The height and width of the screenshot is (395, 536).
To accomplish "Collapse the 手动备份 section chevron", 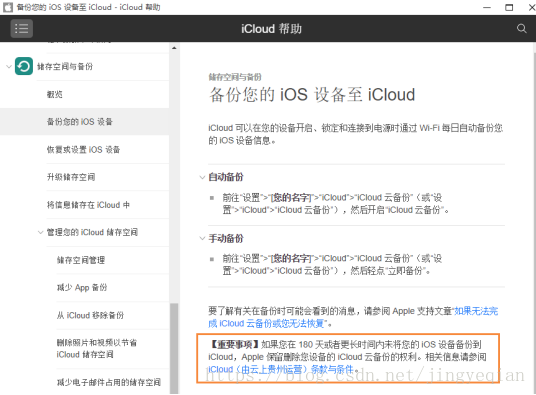I will point(202,239).
